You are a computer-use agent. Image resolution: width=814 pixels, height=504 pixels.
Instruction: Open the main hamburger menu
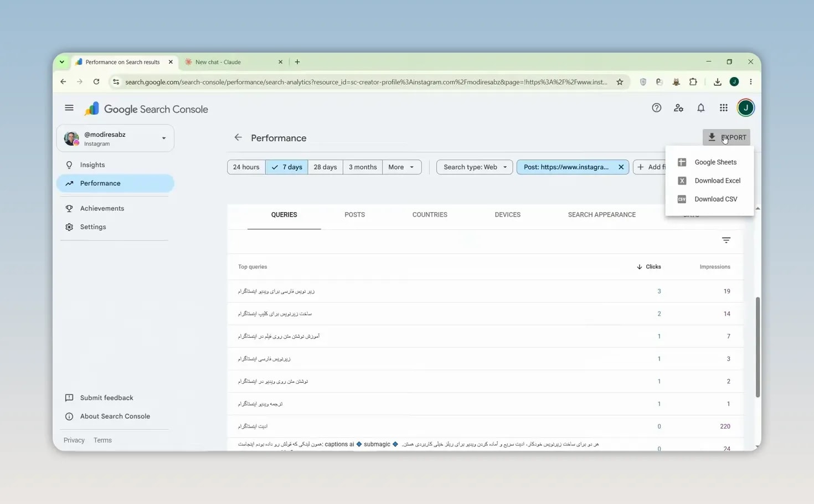(x=69, y=108)
